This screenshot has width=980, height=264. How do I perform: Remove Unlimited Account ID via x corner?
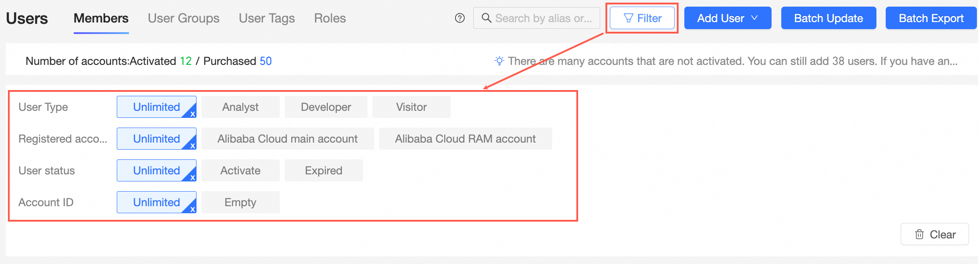[x=193, y=209]
